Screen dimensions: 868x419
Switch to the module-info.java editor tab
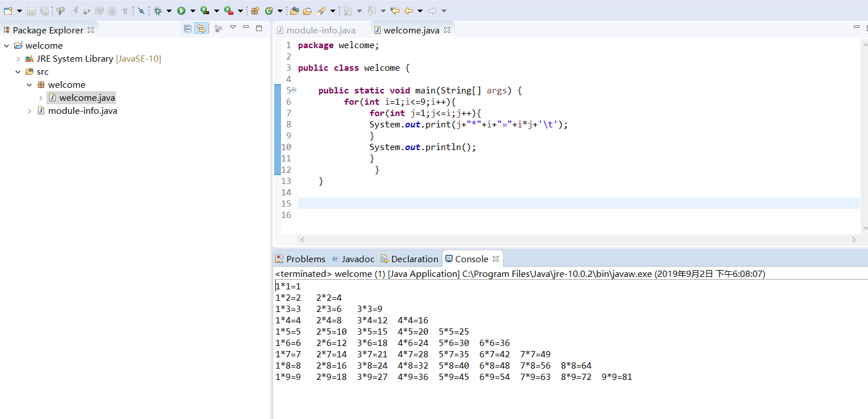(x=321, y=30)
